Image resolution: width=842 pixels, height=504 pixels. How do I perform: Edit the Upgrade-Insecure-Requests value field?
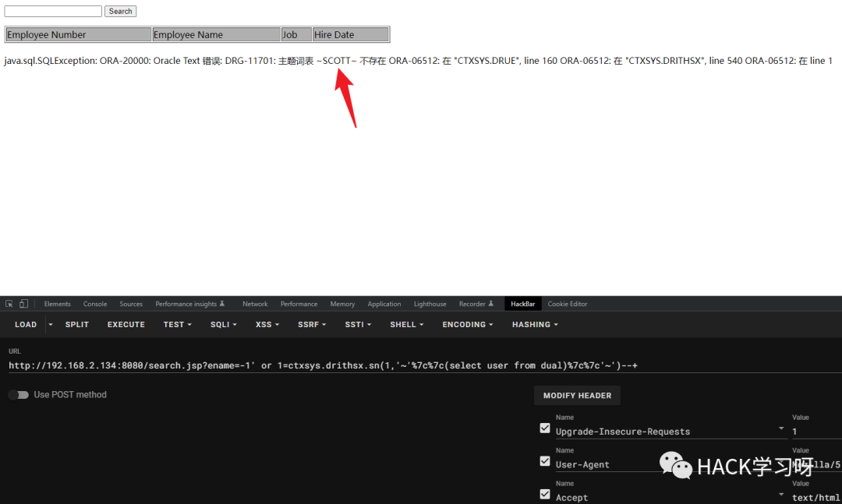[x=817, y=432]
